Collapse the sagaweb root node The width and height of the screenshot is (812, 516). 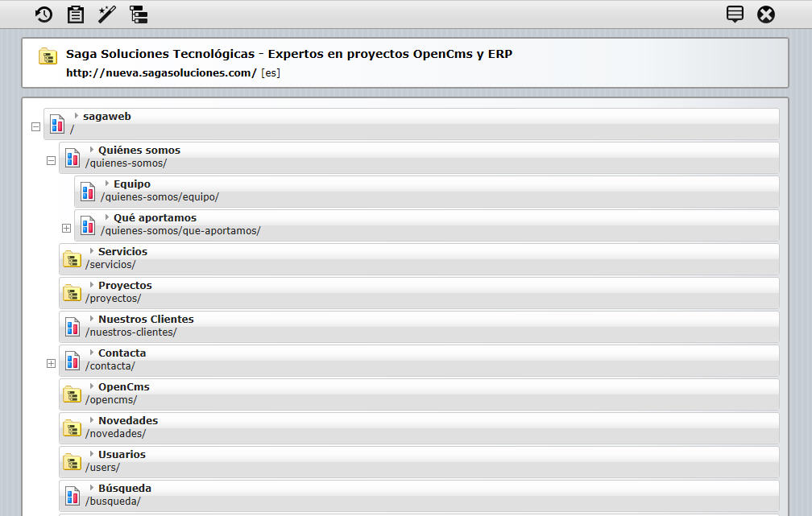click(35, 127)
